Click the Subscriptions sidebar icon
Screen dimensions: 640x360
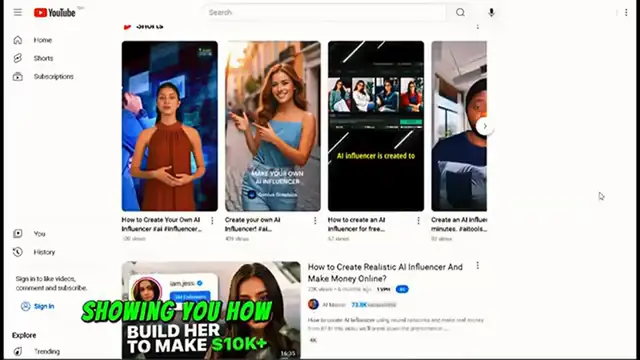click(18, 76)
